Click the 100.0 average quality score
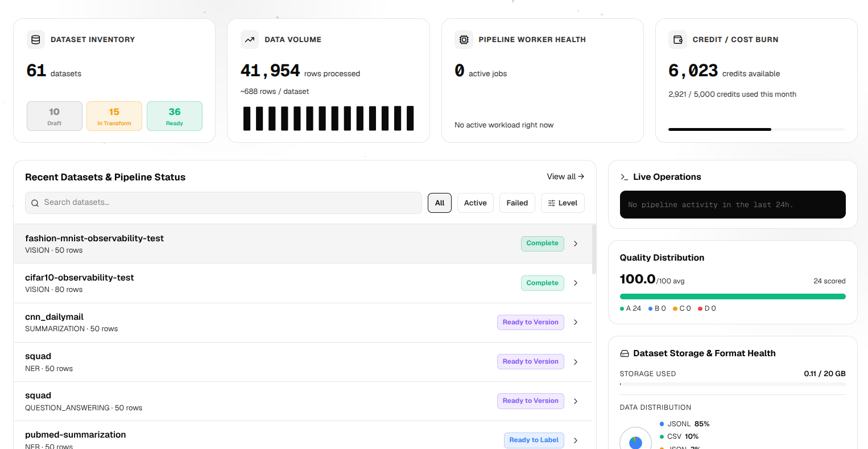Image resolution: width=868 pixels, height=449 pixels. [638, 279]
